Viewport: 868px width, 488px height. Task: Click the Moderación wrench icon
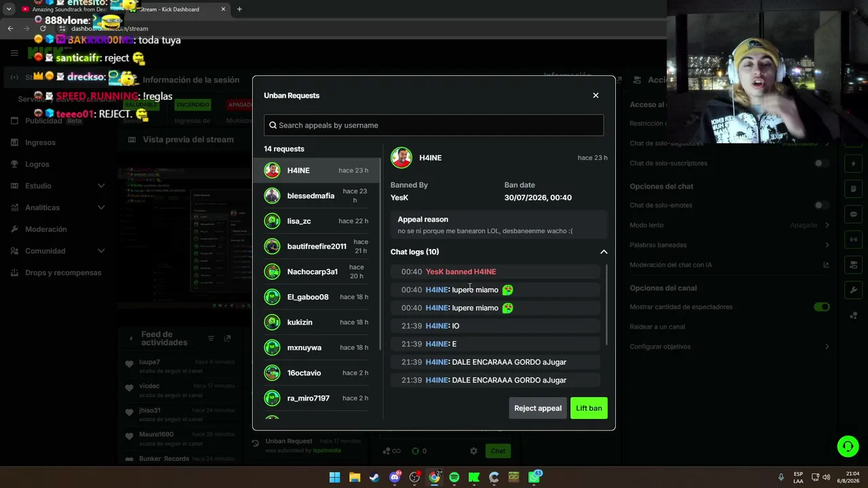click(x=14, y=229)
